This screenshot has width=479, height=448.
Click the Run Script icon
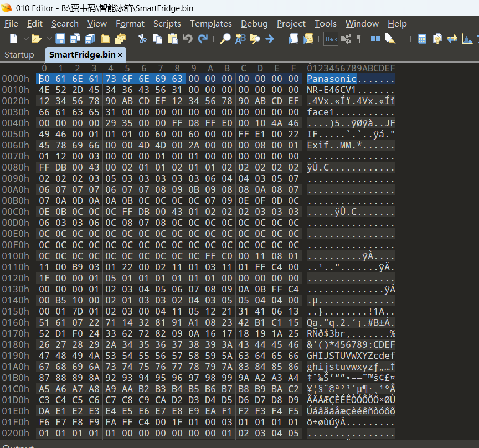293,39
